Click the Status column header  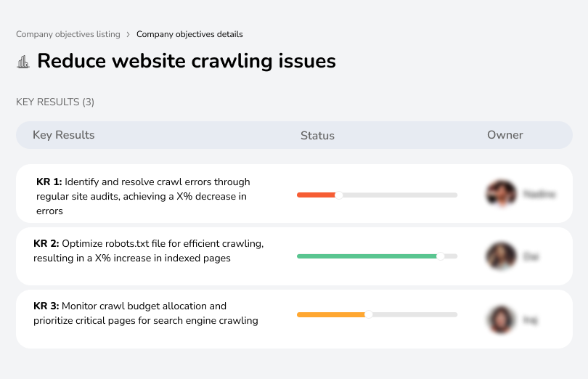point(317,136)
